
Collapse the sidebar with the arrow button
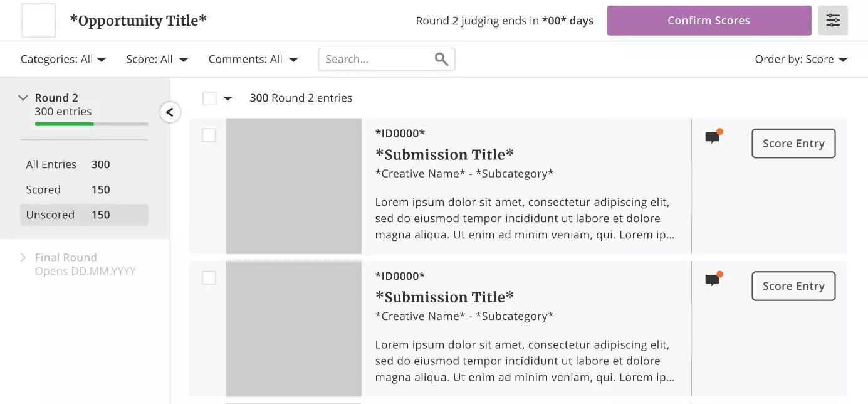pyautogui.click(x=170, y=112)
